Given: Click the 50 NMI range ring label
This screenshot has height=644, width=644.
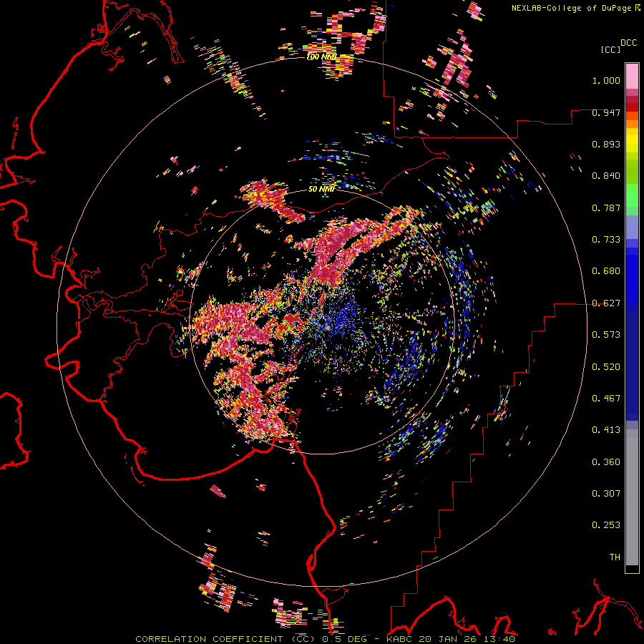Looking at the screenshot, I should (x=321, y=189).
